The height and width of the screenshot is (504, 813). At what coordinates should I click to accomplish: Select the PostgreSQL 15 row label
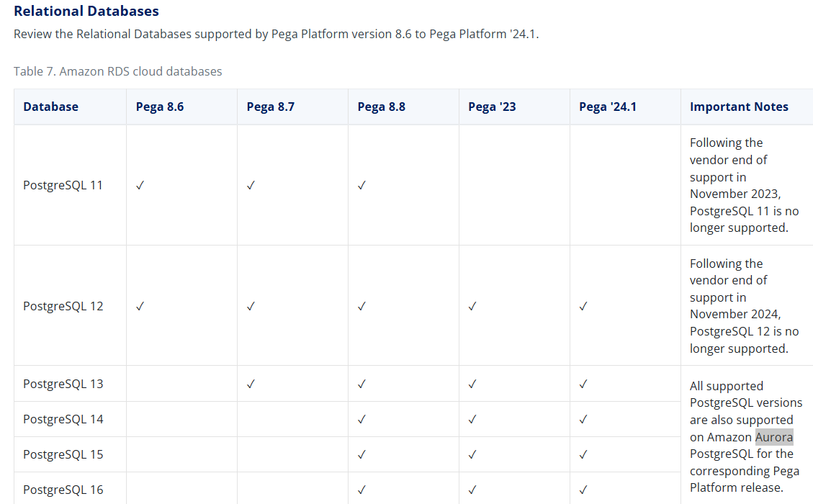click(x=63, y=454)
